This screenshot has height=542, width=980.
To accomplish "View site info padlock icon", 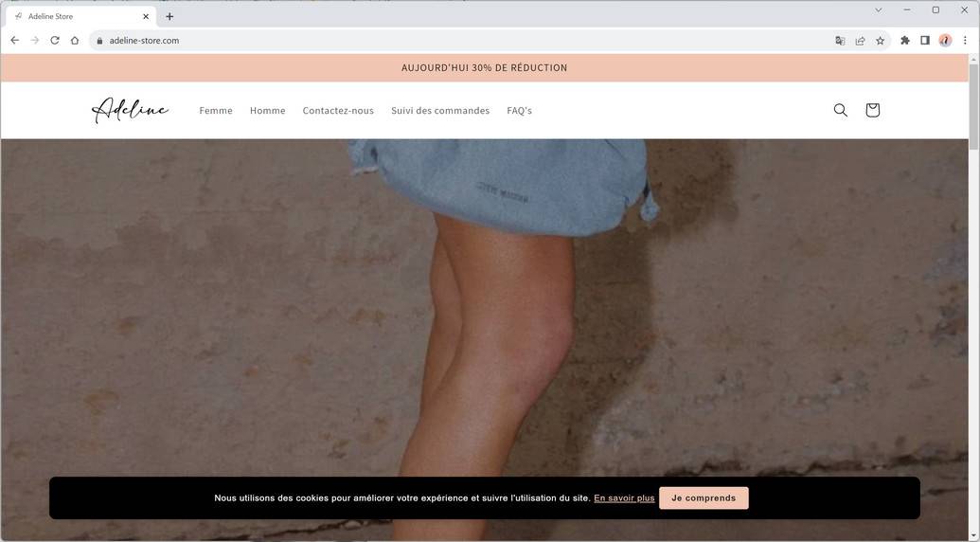I will point(99,41).
